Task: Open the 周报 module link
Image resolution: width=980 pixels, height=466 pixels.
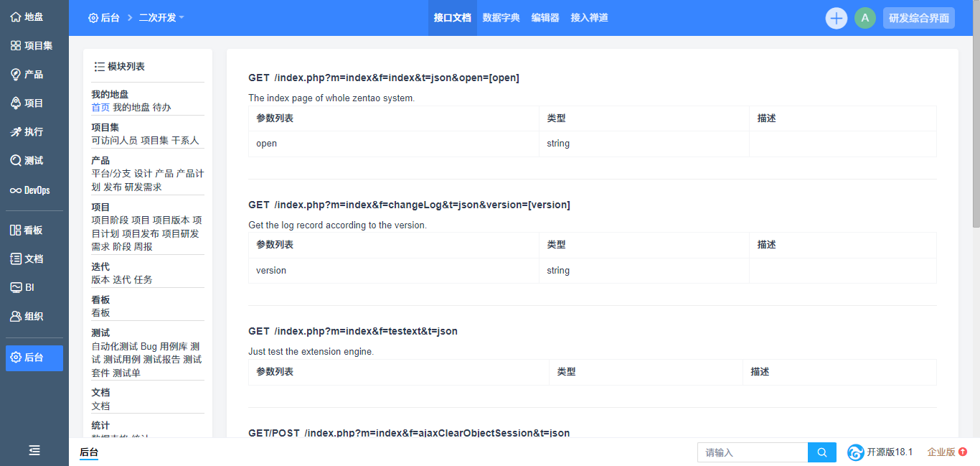Action: (143, 246)
